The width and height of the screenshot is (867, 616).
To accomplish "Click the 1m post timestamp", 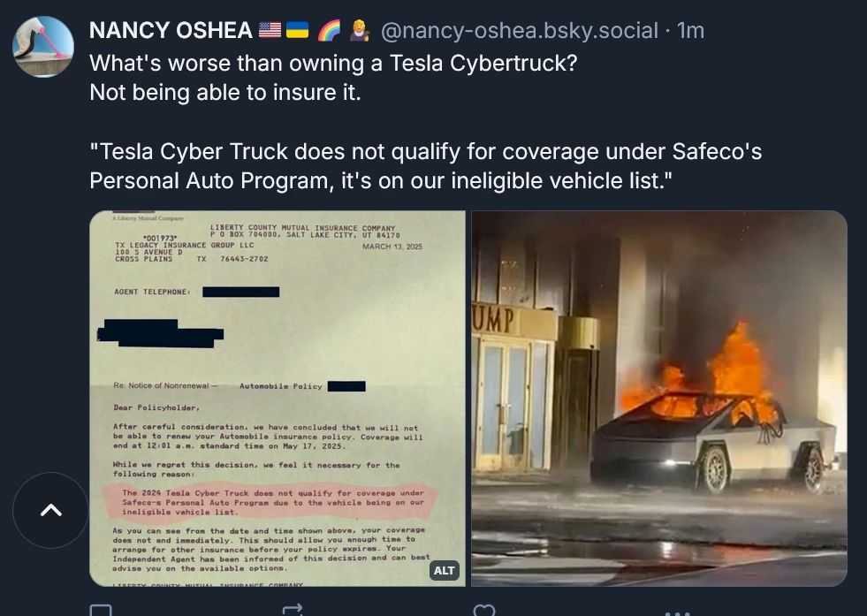I will [690, 30].
